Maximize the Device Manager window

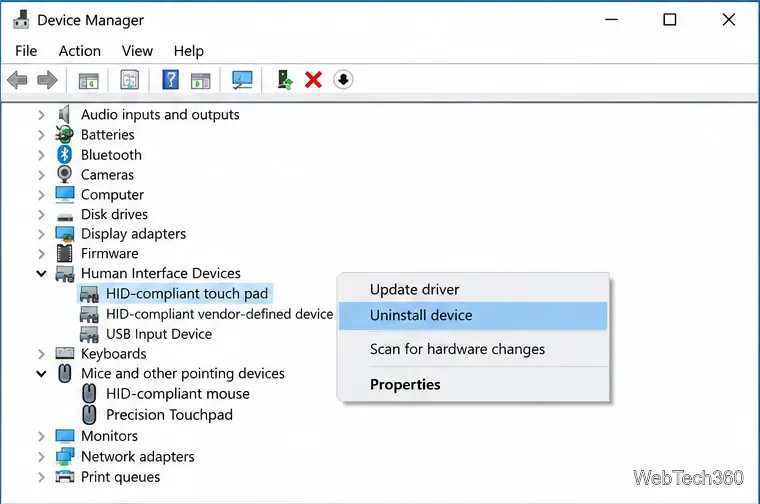pos(670,20)
